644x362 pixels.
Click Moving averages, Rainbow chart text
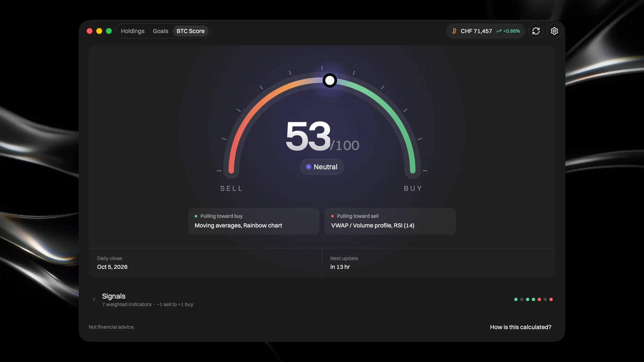238,225
